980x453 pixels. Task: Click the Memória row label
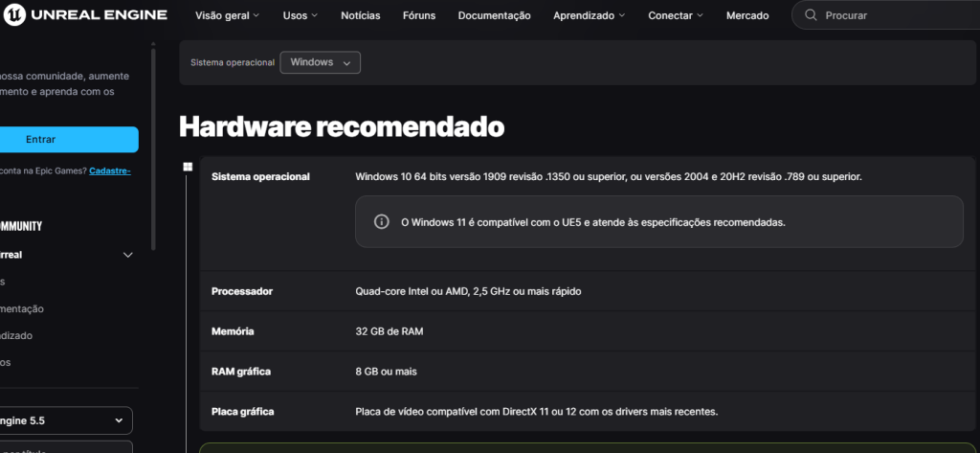[233, 331]
